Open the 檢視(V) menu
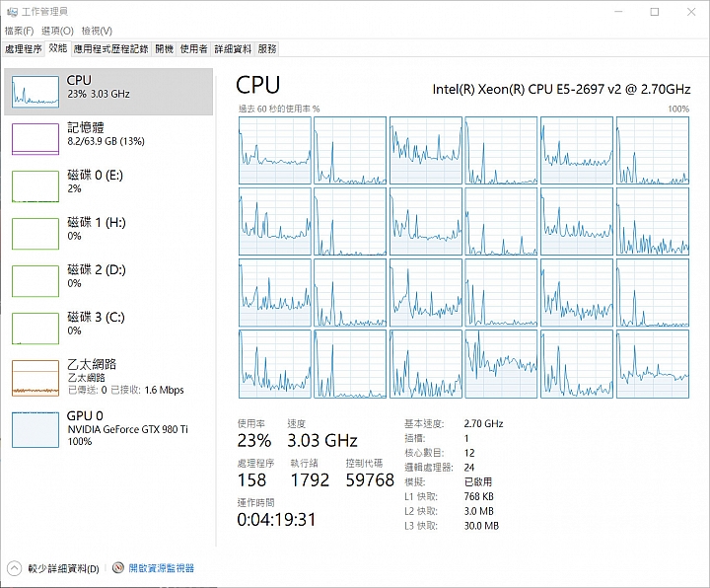Image resolution: width=710 pixels, height=588 pixels. 97,31
